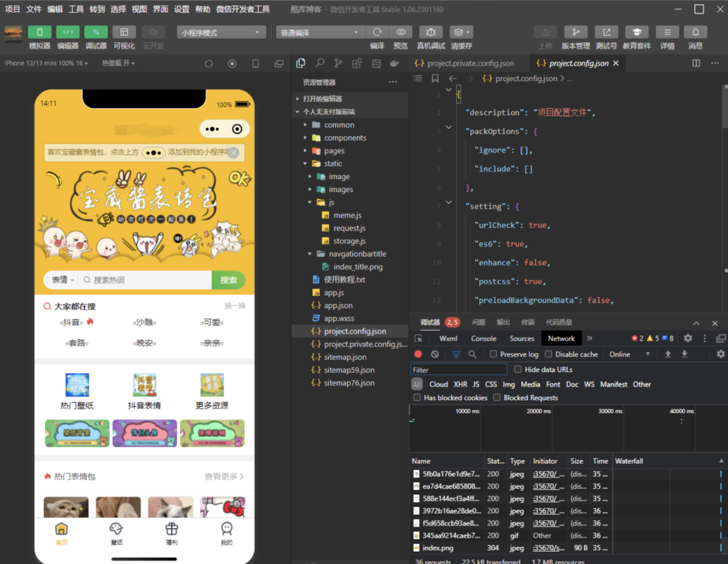Click the bookmark icon in editor breadcrumb

pyautogui.click(x=435, y=78)
